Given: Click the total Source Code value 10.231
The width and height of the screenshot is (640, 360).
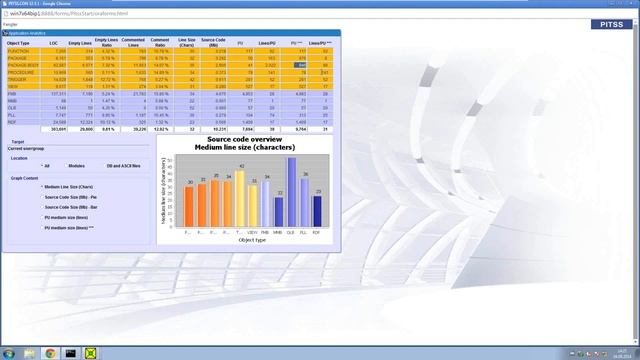Looking at the screenshot, I should coord(213,129).
